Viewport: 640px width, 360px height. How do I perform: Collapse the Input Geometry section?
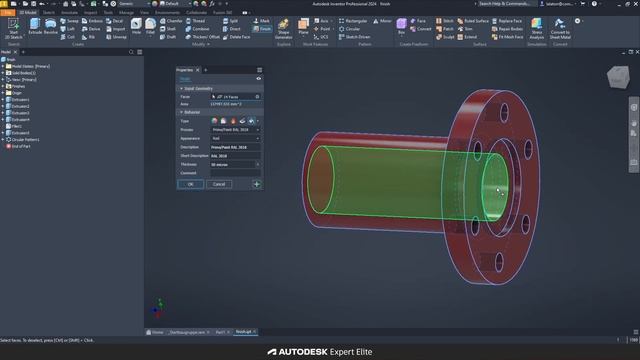click(181, 89)
